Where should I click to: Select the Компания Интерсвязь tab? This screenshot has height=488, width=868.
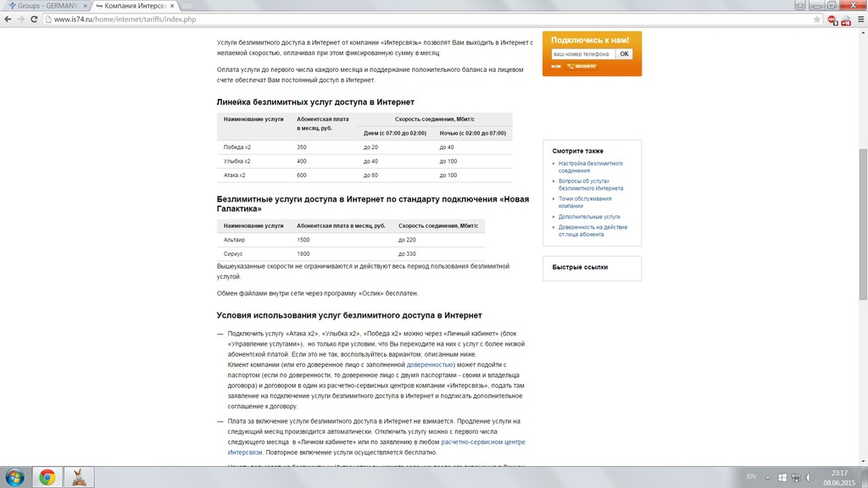click(x=135, y=6)
